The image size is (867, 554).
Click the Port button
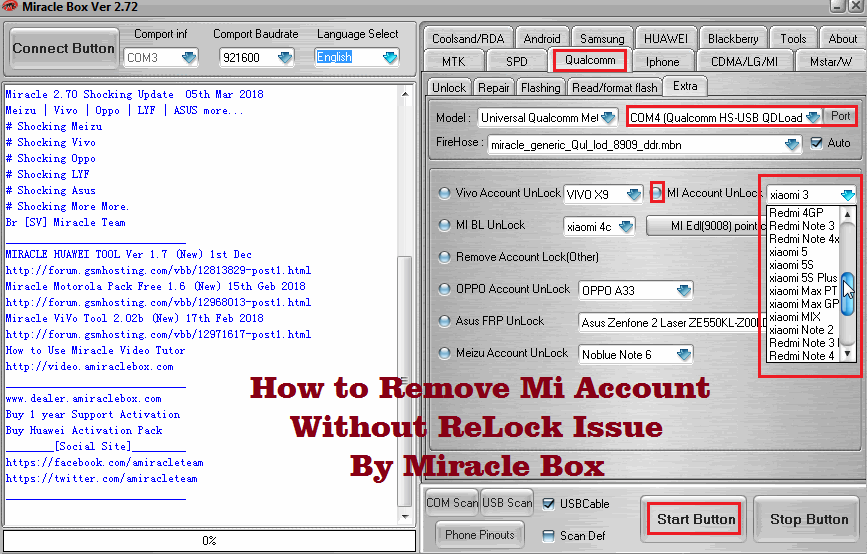[840, 116]
